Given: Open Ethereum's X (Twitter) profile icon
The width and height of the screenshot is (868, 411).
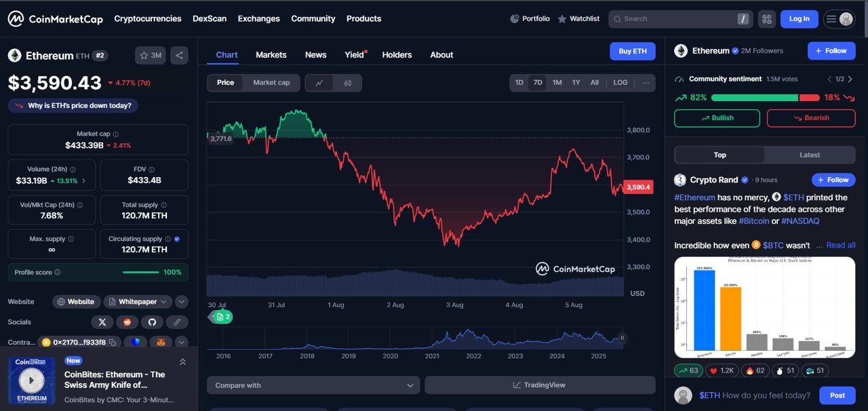Looking at the screenshot, I should tap(102, 322).
